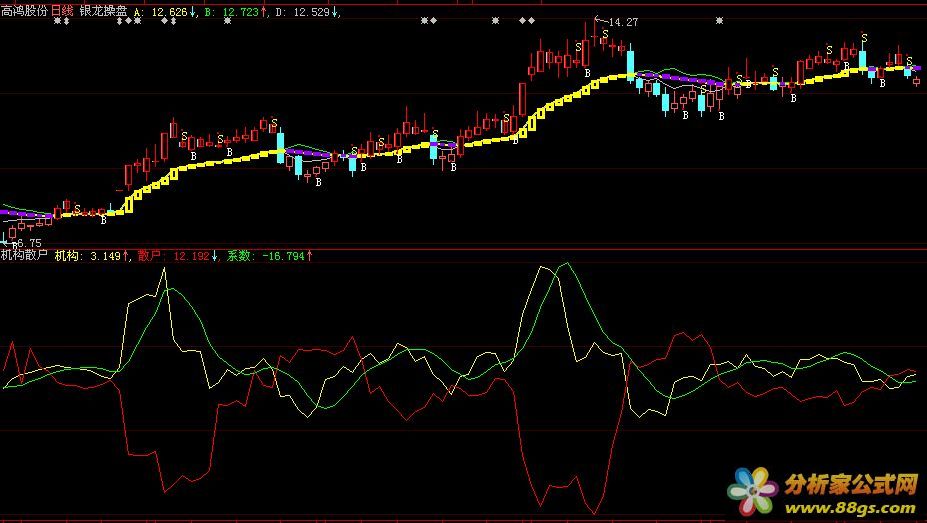Open the 银龙操盘 indicator name
The height and width of the screenshot is (523, 927).
tap(103, 11)
